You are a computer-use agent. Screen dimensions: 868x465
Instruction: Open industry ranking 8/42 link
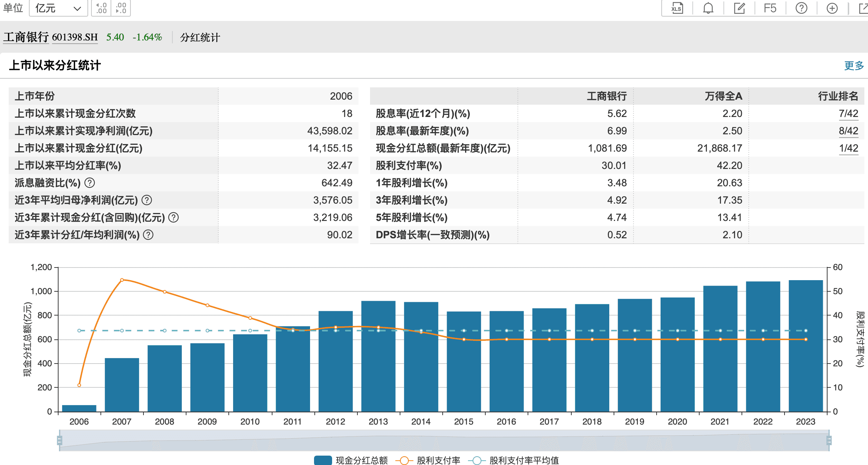click(x=848, y=131)
